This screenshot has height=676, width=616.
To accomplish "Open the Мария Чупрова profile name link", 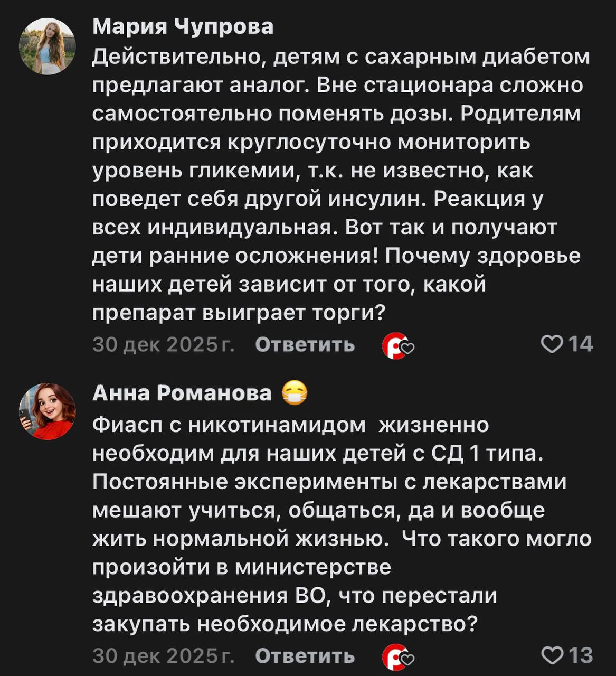I will click(x=183, y=26).
